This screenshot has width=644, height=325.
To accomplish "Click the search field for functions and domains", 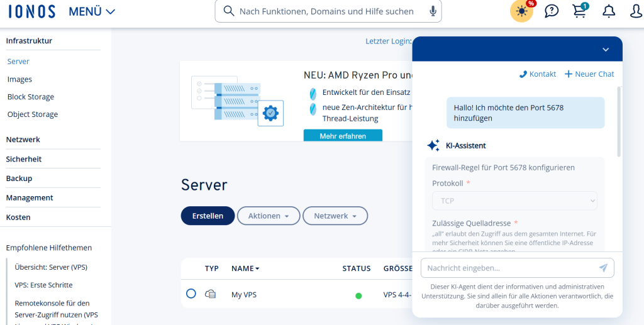I will (328, 11).
